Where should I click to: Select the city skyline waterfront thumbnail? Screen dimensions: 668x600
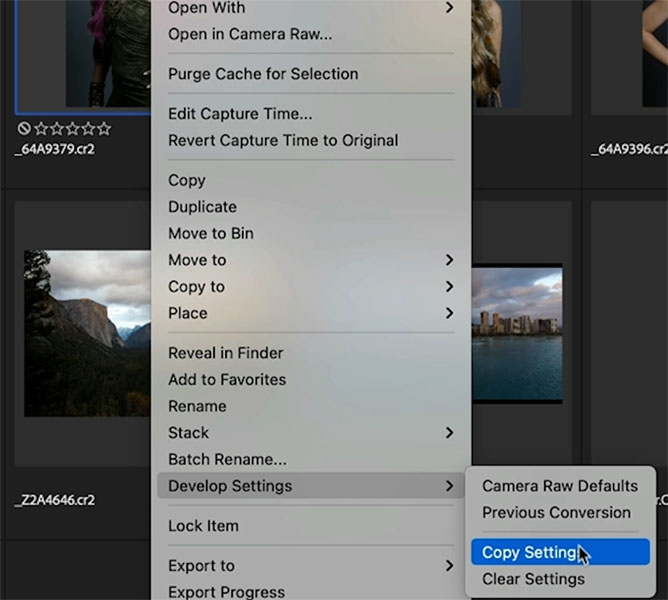tap(517, 333)
